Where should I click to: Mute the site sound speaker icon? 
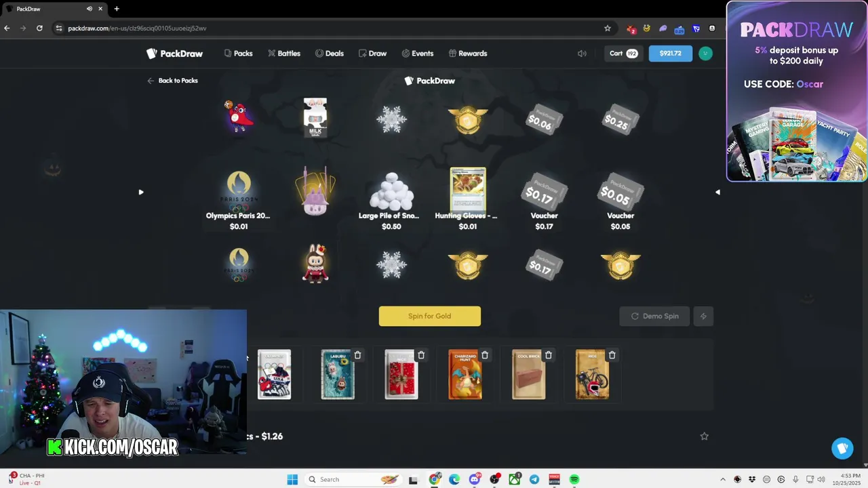click(x=582, y=54)
